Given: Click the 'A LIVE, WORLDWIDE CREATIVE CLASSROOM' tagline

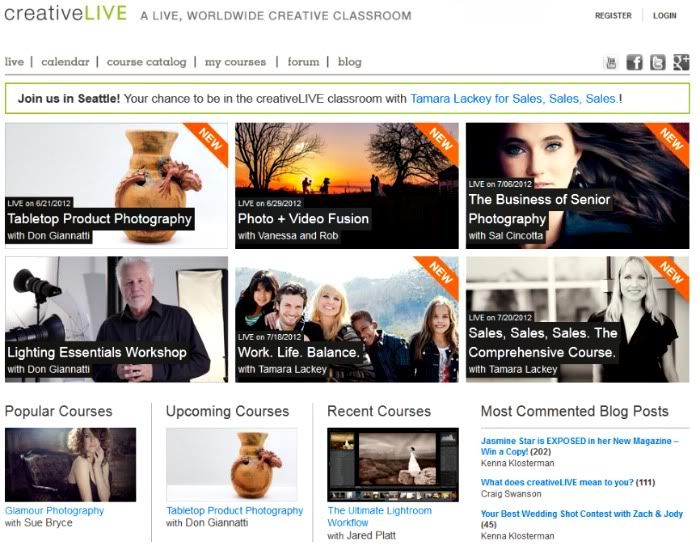Looking at the screenshot, I should (276, 16).
